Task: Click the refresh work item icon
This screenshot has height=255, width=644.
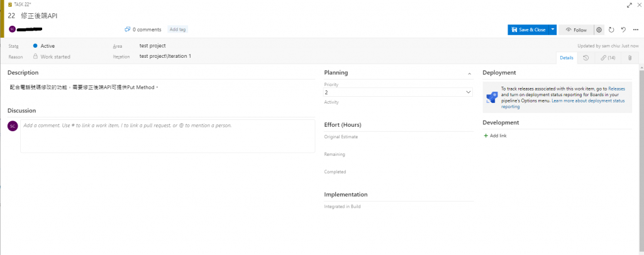Action: (611, 30)
